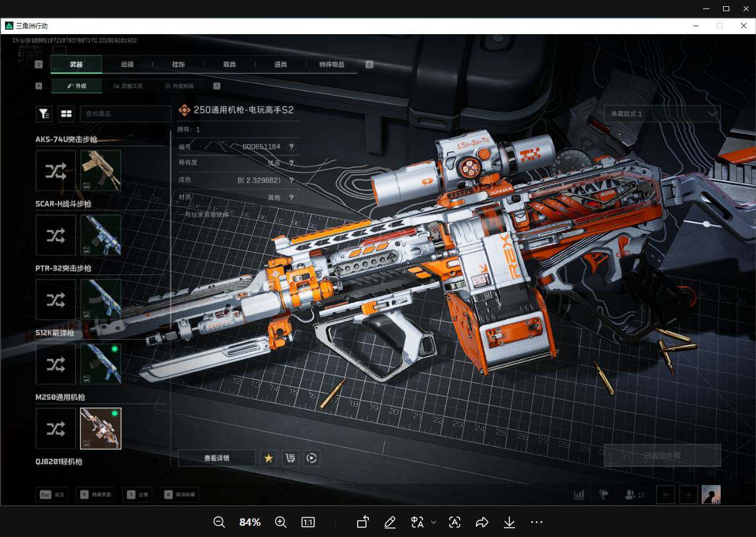Click the second empty squad slot plus
Viewport: 756px width, 537px height.
[688, 495]
